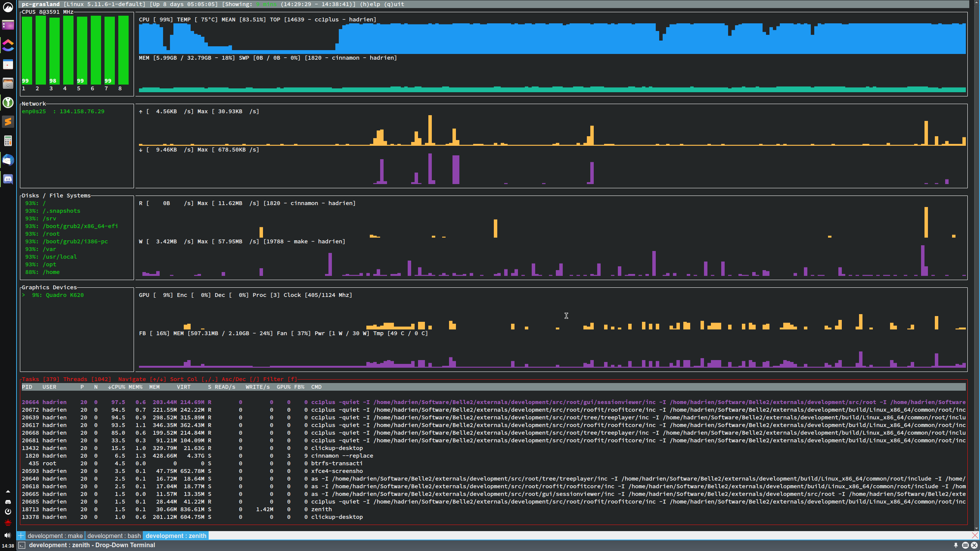Viewport: 980px width, 551px height.
Task: Select process row with PID 20664
Action: (x=493, y=402)
